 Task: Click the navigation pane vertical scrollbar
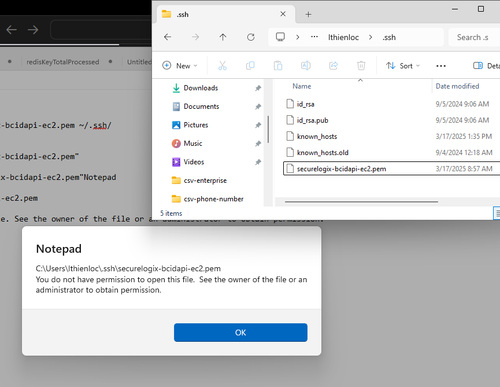[x=268, y=129]
